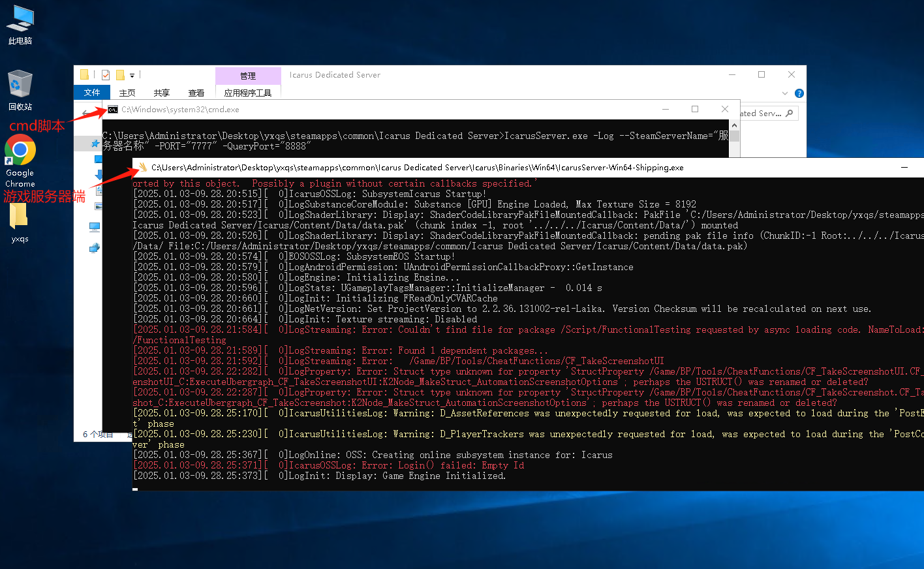Open the 文件 menu in Explorer
The height and width of the screenshot is (569, 924).
tap(92, 93)
